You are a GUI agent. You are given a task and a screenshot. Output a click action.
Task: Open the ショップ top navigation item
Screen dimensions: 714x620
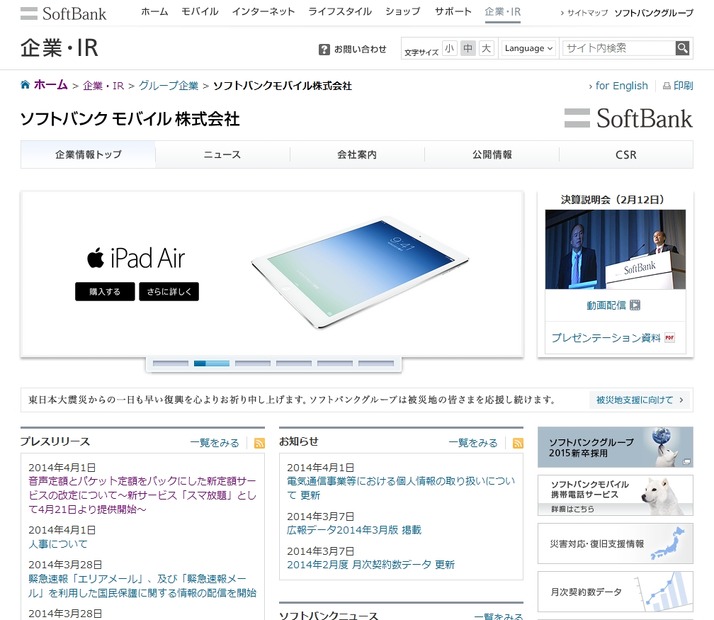click(x=403, y=12)
